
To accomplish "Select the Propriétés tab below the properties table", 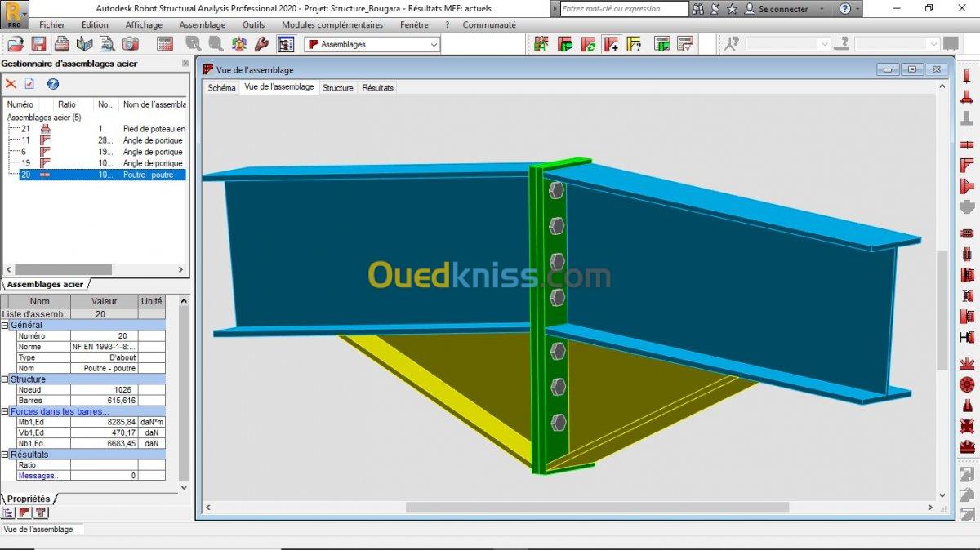I will (x=29, y=499).
